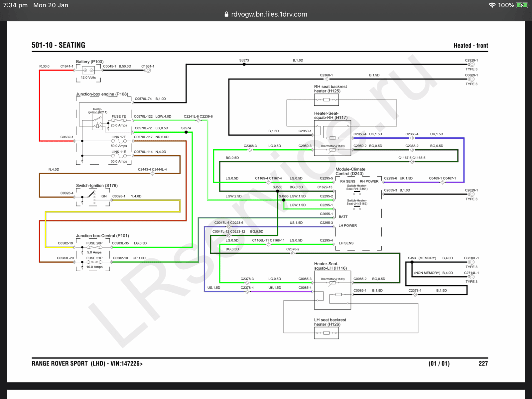Image resolution: width=532 pixels, height=399 pixels.
Task: Click the LH Thermistor (H139) symbol
Action: (332, 283)
